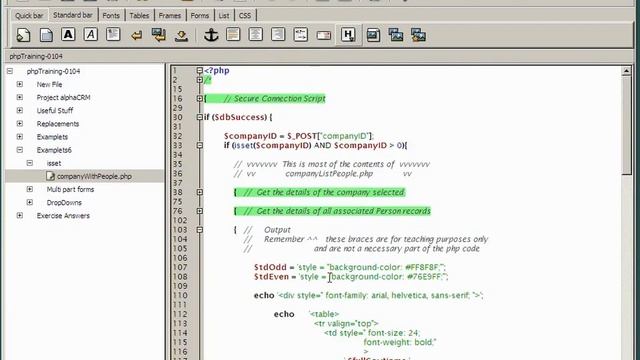Click 'Get the details of the company selected' comment
The width and height of the screenshot is (640, 360).
[330, 192]
